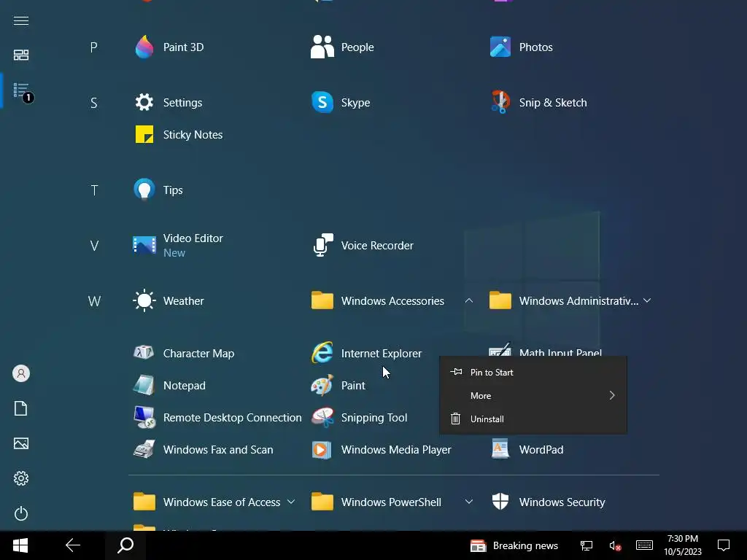Open Weather sun icon
The width and height of the screenshot is (747, 560).
[x=144, y=301]
